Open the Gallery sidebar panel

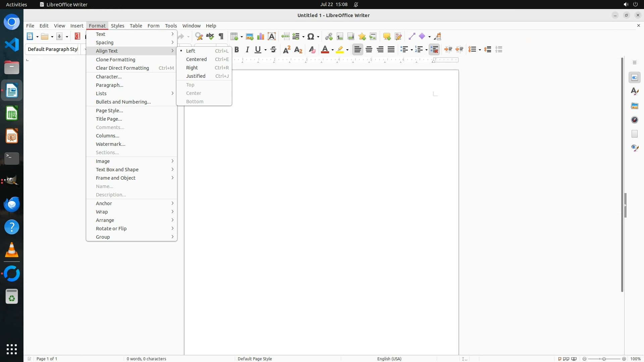point(635,106)
